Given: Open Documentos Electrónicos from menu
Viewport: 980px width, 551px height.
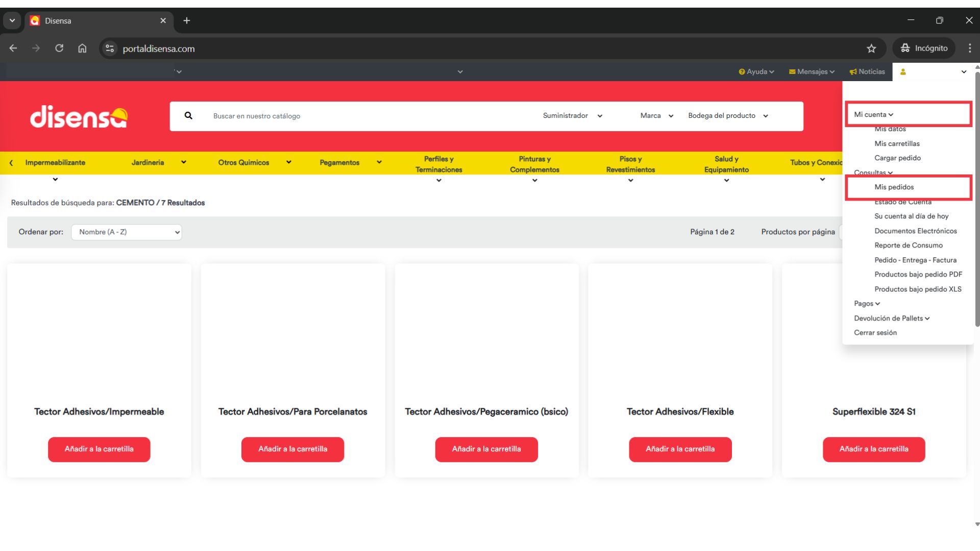Looking at the screenshot, I should click(x=915, y=231).
